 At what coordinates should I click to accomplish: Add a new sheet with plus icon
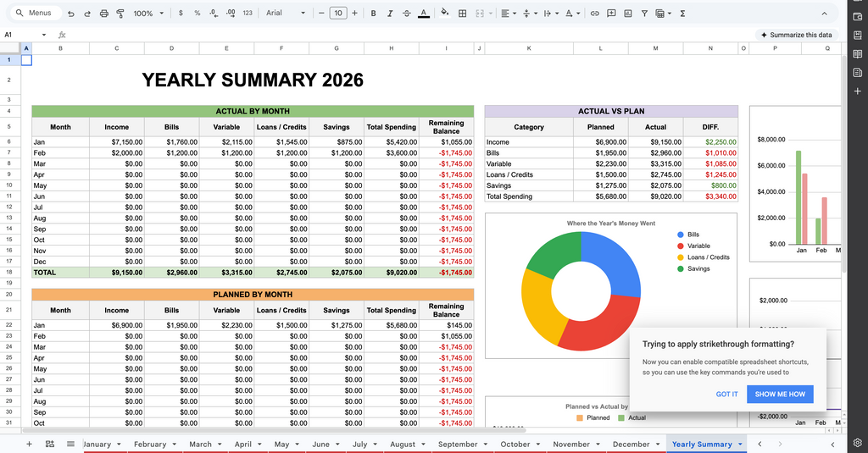[30, 444]
